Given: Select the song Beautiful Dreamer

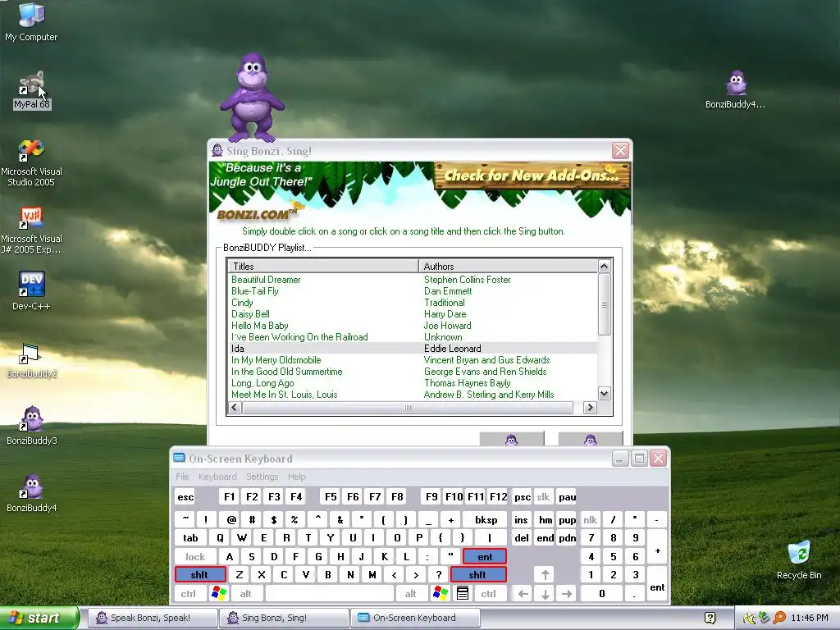Looking at the screenshot, I should pyautogui.click(x=267, y=280).
